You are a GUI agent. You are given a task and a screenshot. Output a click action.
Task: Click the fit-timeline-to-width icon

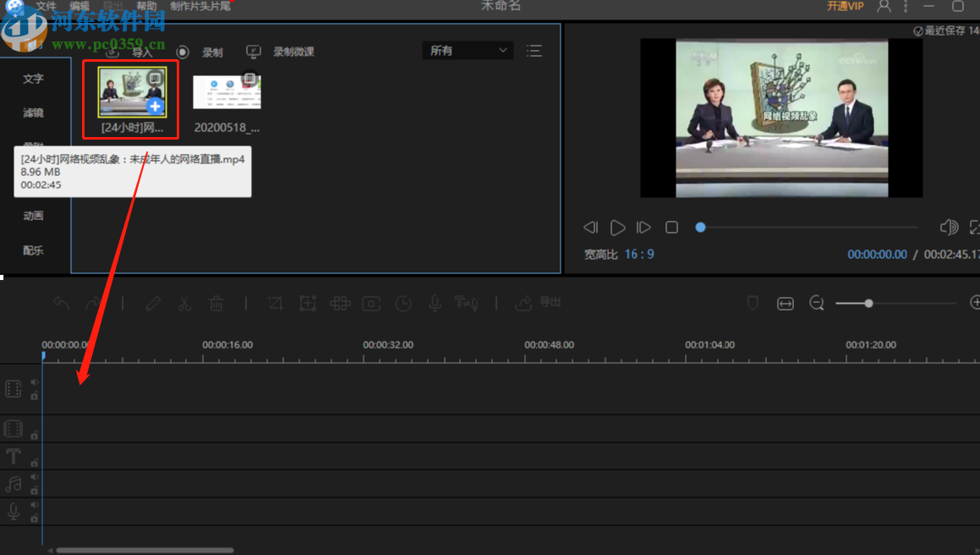pos(786,304)
